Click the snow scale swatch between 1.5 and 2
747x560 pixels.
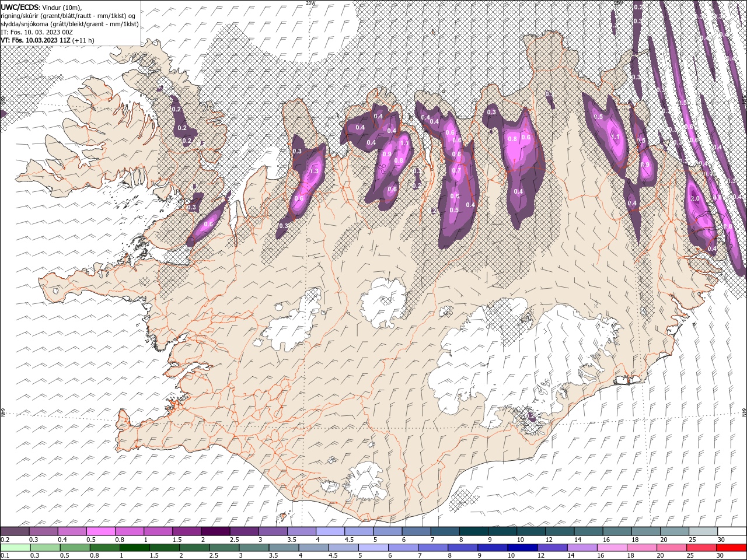[186, 531]
